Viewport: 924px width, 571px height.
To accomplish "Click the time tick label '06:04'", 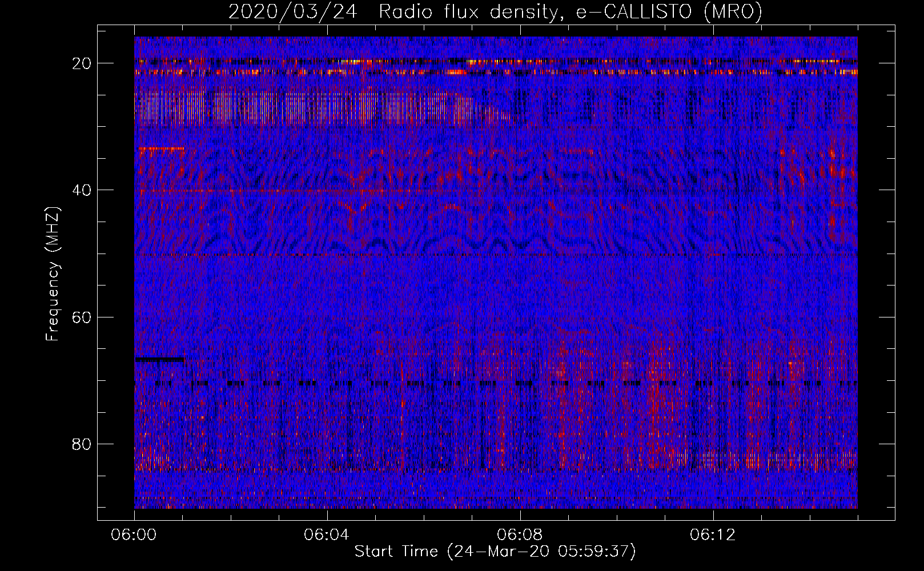I will [327, 535].
